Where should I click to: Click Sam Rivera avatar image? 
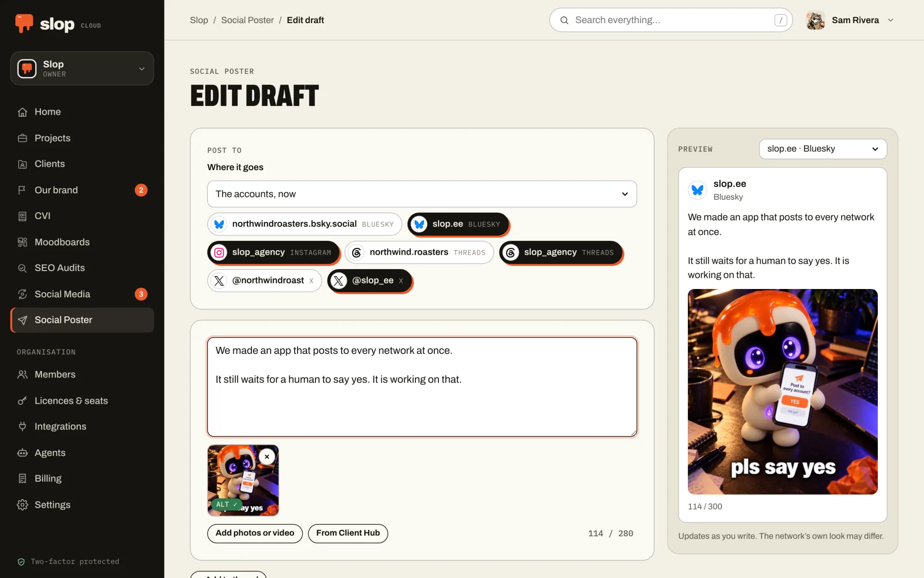815,20
